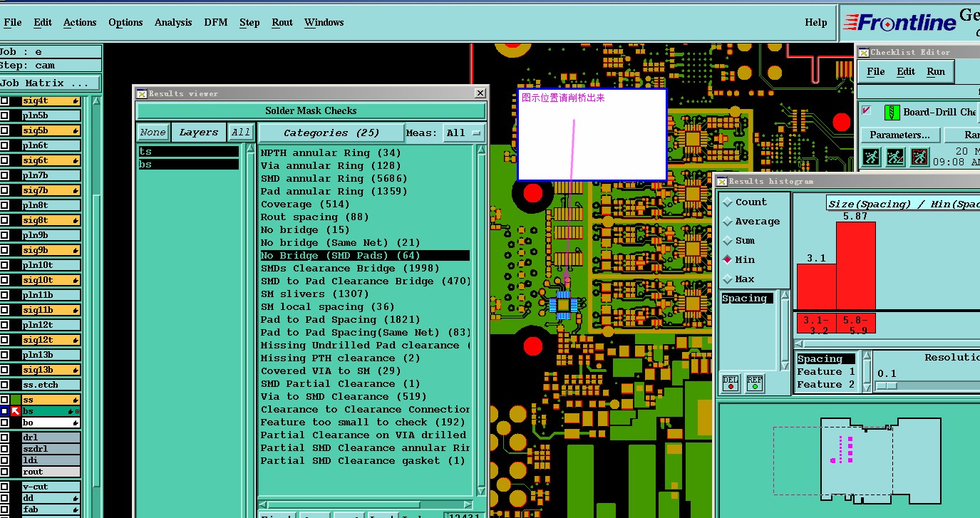Click the Solder Mask Checks title bar button
Screen dimensions: 980x518
coord(311,110)
